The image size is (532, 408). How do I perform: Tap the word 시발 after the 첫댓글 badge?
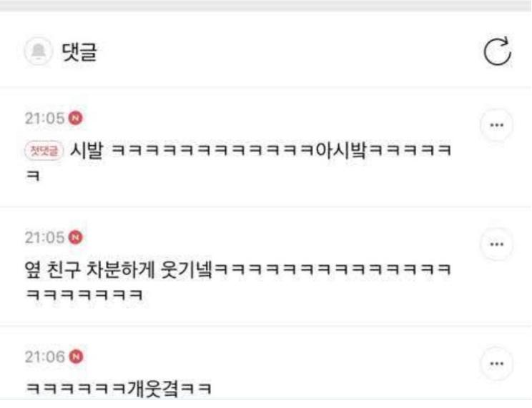click(x=87, y=150)
